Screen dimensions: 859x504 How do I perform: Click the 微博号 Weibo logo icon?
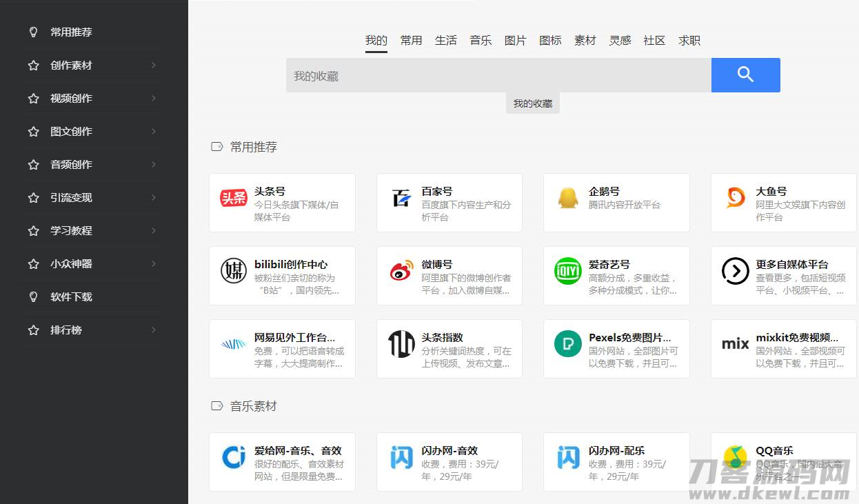point(401,271)
